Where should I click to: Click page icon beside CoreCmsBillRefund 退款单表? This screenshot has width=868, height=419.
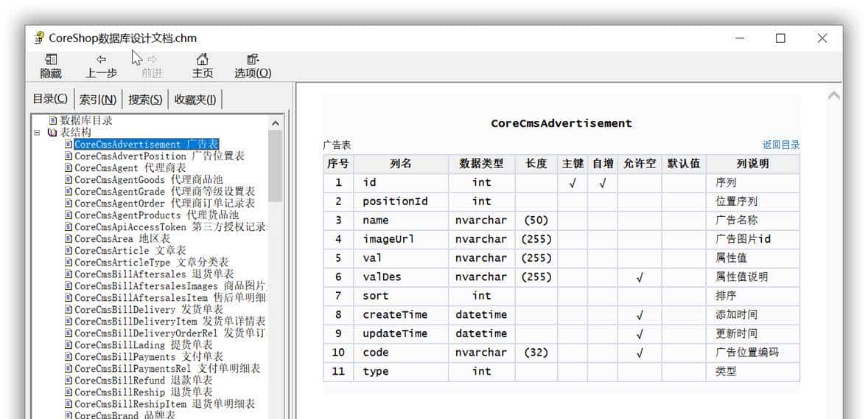(x=69, y=380)
